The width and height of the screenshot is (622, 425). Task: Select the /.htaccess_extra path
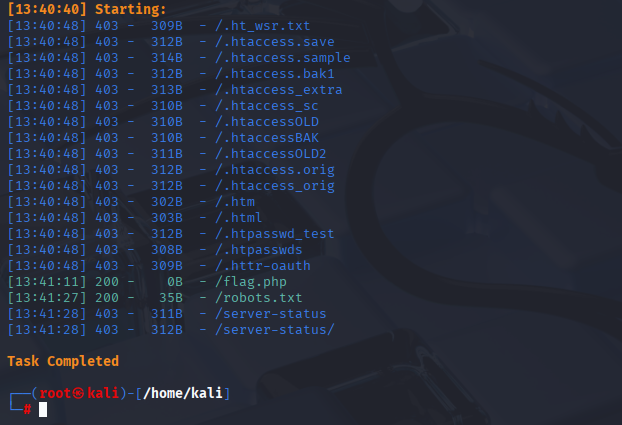point(278,90)
